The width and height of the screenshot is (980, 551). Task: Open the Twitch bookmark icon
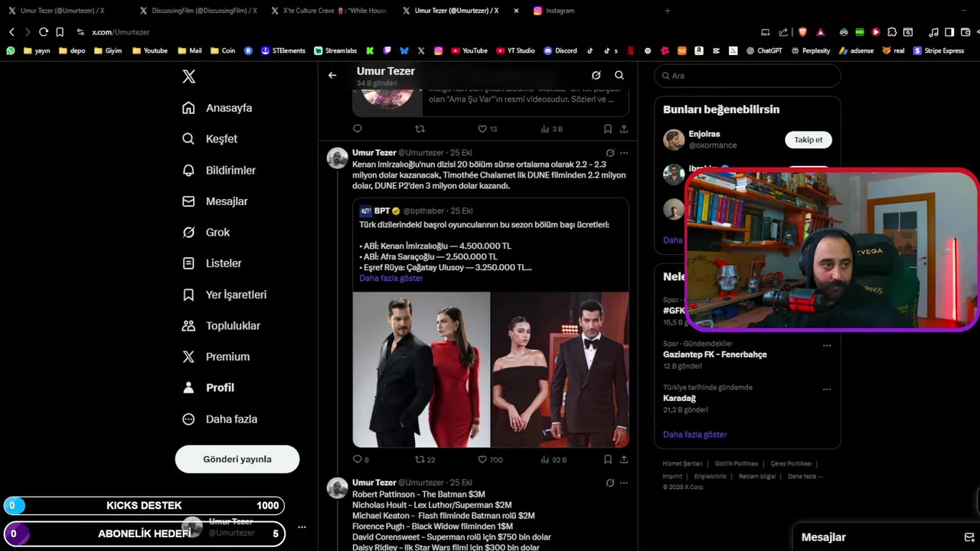[x=387, y=51]
